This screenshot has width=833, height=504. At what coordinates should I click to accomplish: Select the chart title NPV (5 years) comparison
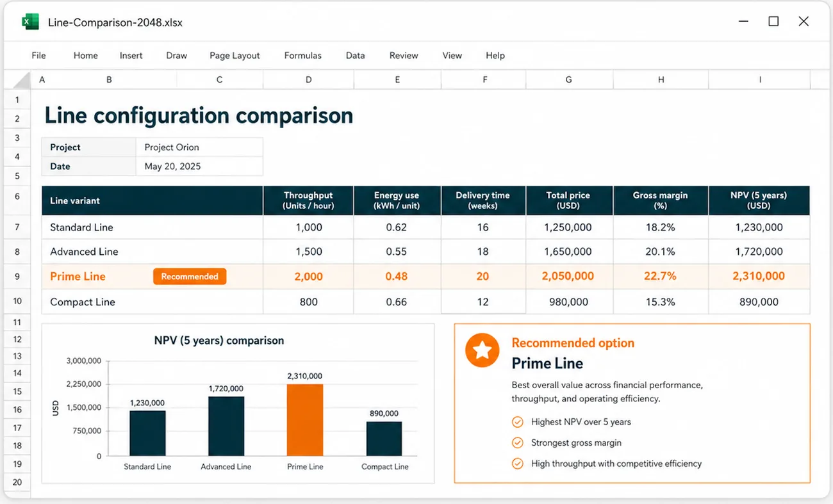[219, 341]
